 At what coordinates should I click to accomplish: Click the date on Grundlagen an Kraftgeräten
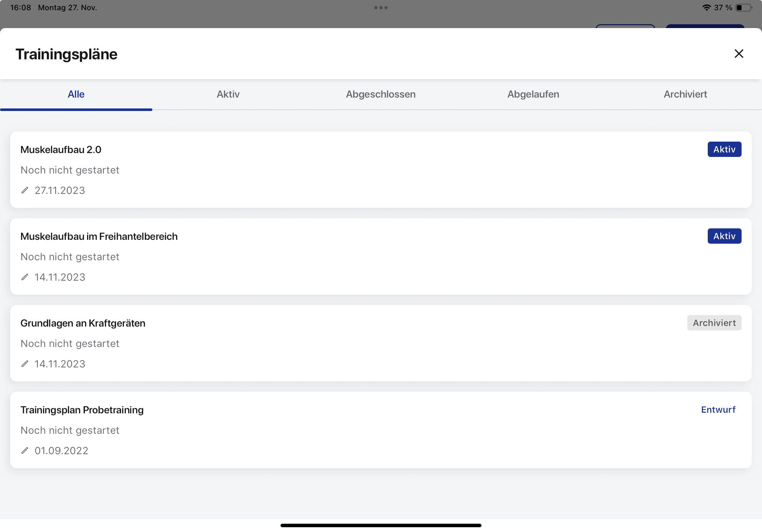pyautogui.click(x=60, y=364)
